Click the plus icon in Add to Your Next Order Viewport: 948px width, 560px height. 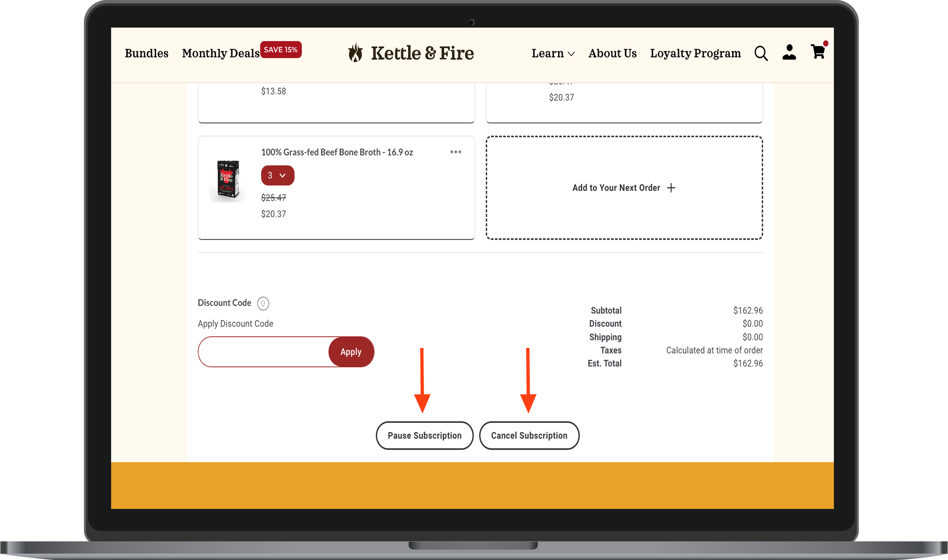pos(671,188)
